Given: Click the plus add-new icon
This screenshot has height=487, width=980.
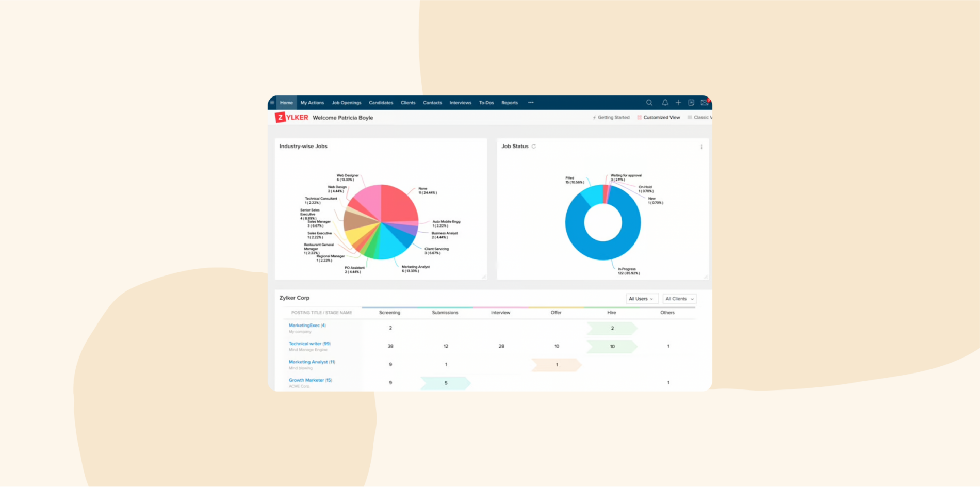Looking at the screenshot, I should click(678, 103).
